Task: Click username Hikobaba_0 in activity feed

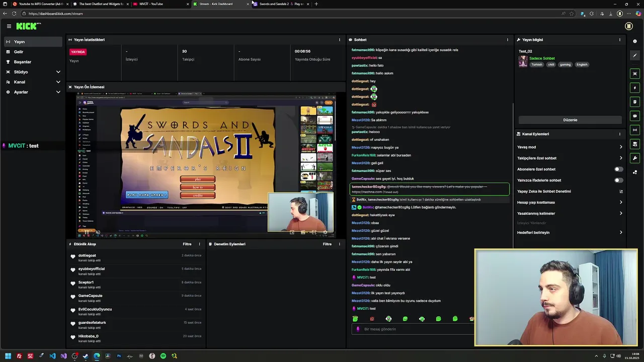Action: (89, 336)
